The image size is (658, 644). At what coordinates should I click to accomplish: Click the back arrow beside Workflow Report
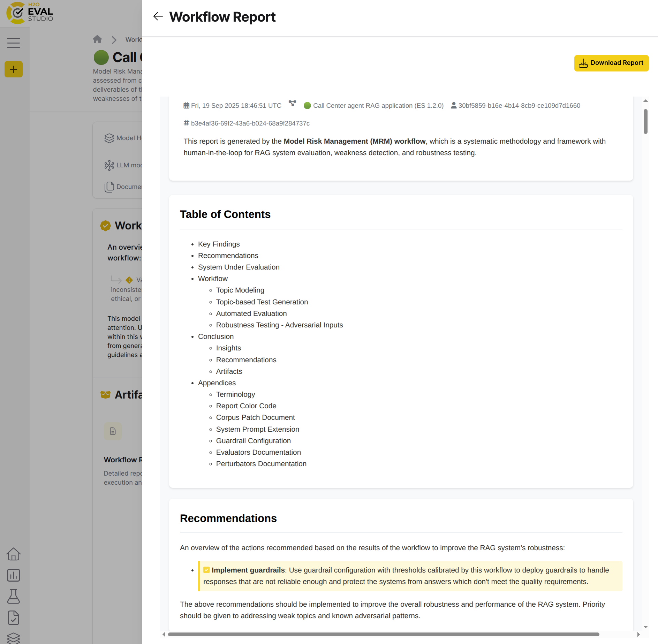click(158, 16)
